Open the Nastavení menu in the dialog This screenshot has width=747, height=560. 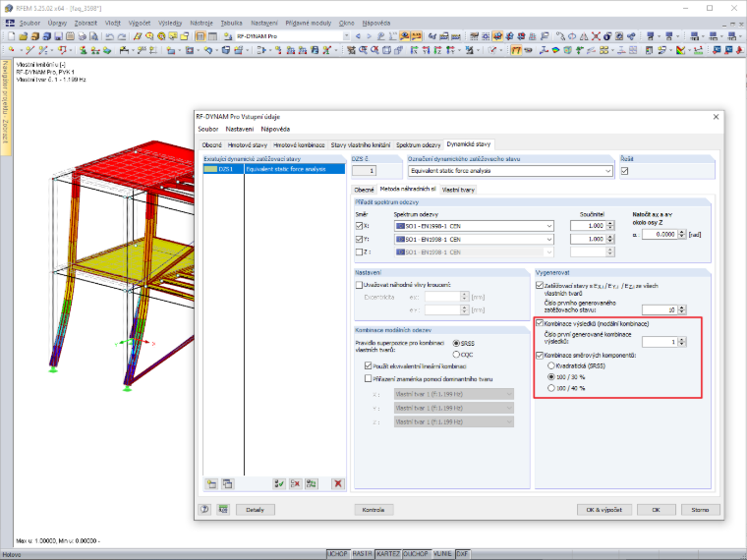click(240, 129)
